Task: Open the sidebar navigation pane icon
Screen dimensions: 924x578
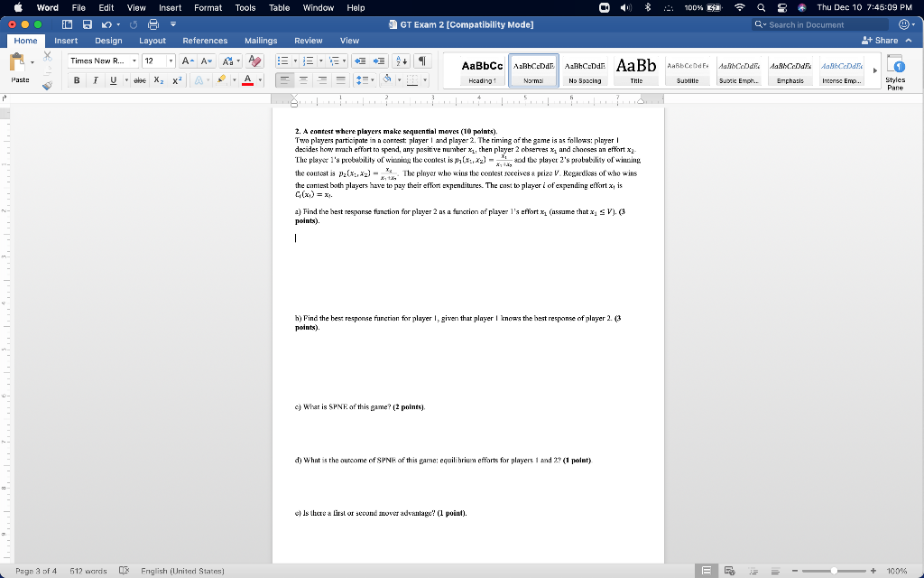Action: pyautogui.click(x=67, y=24)
